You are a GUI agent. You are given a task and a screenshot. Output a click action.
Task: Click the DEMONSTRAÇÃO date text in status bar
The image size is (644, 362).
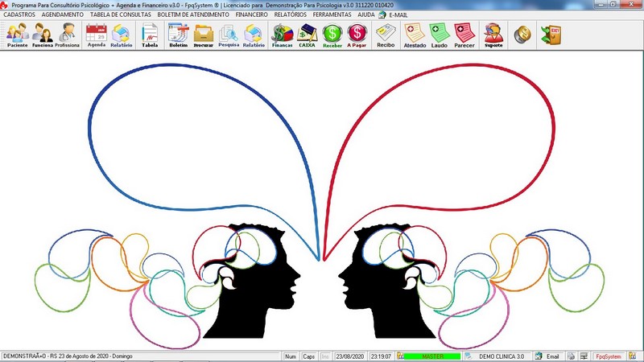68,356
